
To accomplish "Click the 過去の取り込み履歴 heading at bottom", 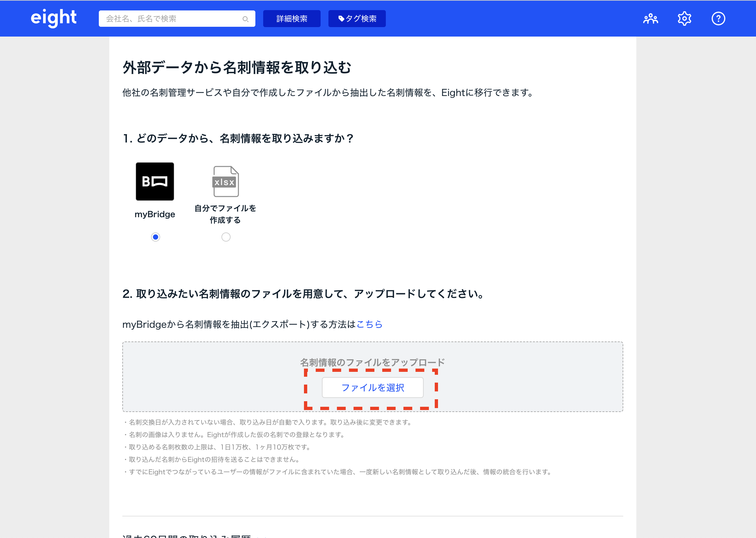I will click(187, 535).
